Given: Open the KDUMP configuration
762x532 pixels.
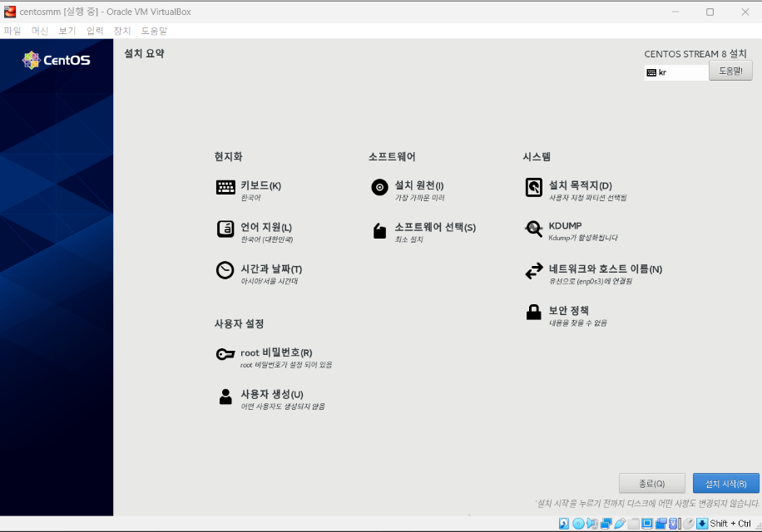Looking at the screenshot, I should click(565, 226).
